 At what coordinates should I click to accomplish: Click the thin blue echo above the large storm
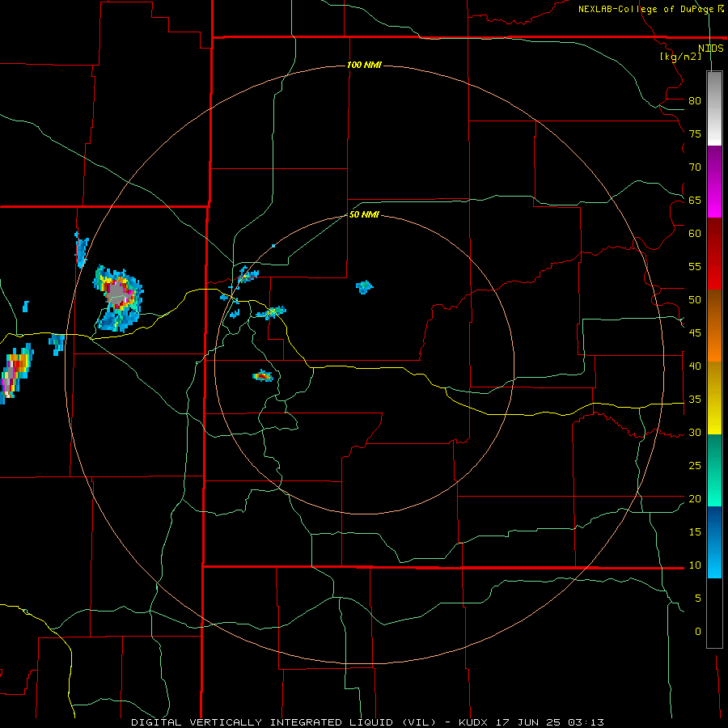[82, 250]
